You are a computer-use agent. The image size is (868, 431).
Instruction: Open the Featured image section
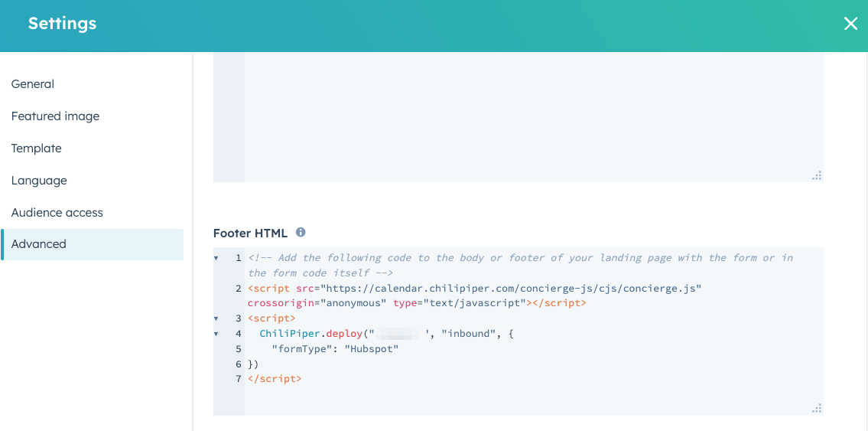(55, 116)
